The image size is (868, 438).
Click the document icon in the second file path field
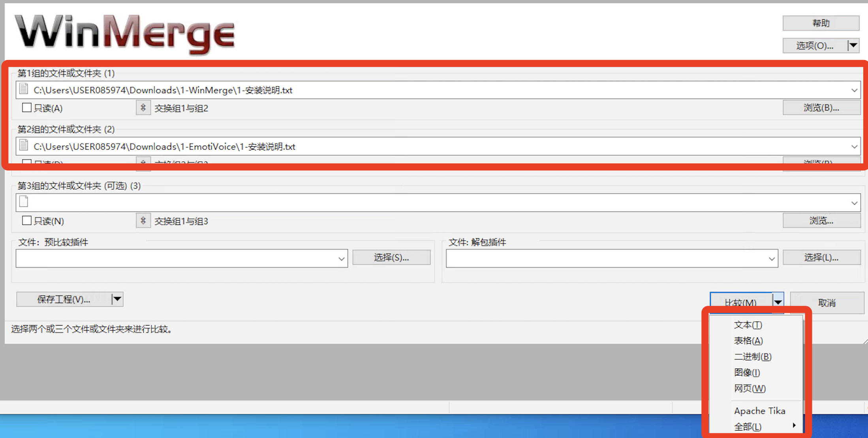click(x=23, y=146)
